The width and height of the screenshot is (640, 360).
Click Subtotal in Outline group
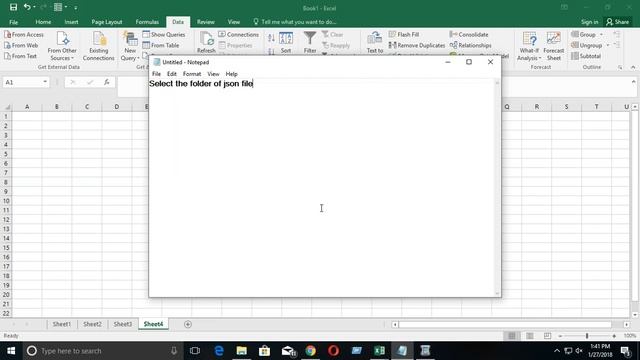[586, 56]
